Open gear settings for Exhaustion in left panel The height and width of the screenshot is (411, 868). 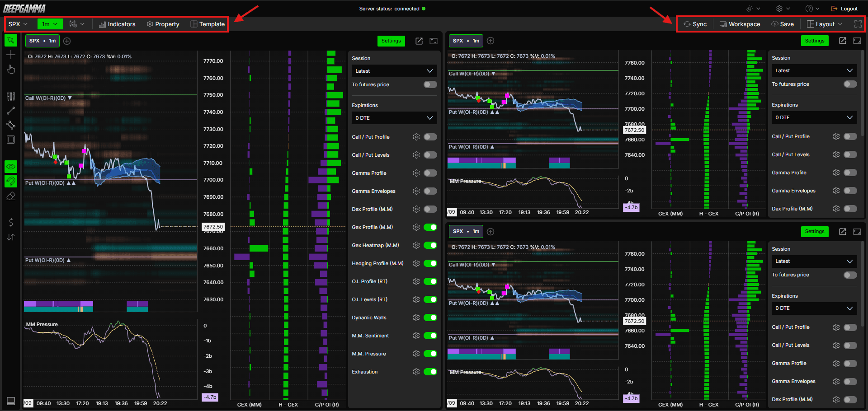pyautogui.click(x=416, y=372)
